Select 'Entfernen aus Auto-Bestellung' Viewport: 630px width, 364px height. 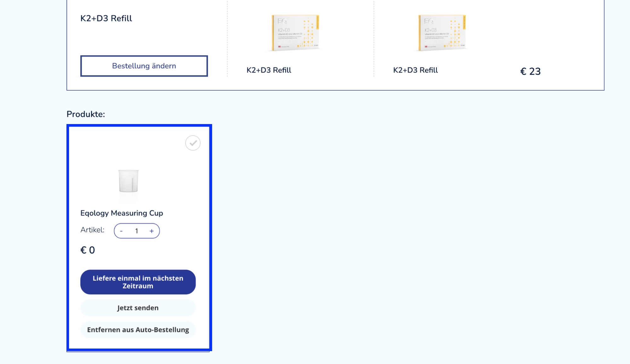coord(138,330)
